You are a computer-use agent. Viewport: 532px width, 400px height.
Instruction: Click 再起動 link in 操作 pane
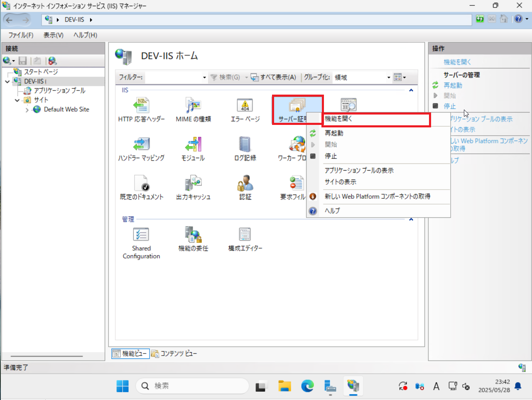click(453, 85)
